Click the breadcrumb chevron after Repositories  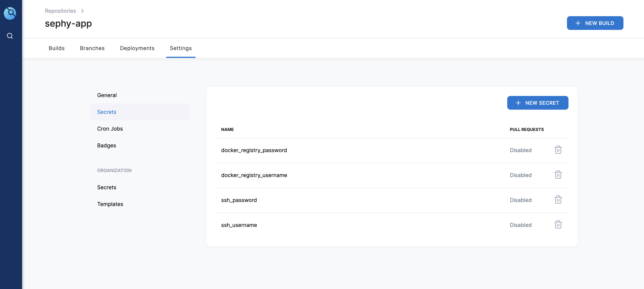[x=83, y=11]
